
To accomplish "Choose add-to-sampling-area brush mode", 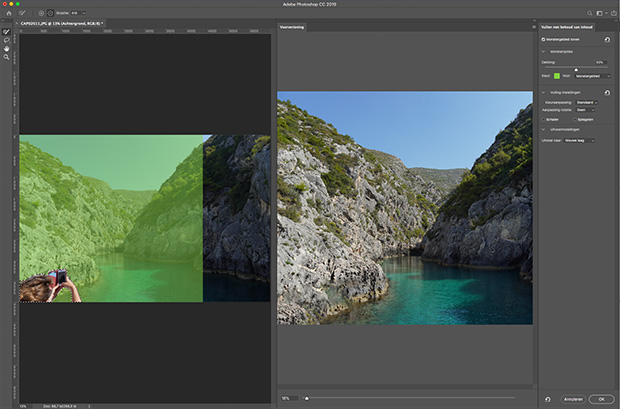I will 41,13.
